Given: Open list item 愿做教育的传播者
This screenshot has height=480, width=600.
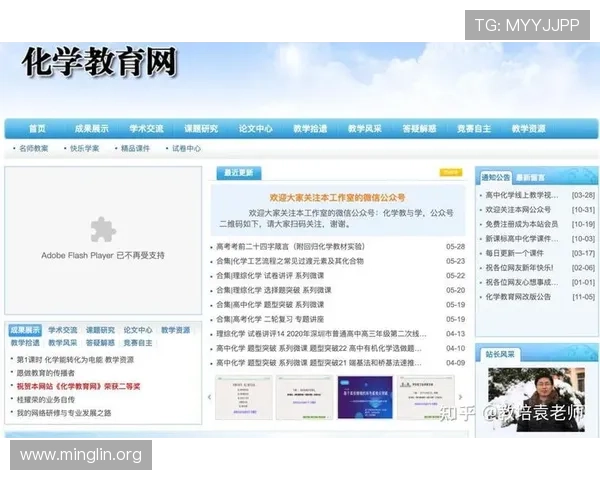Looking at the screenshot, I should tap(46, 373).
